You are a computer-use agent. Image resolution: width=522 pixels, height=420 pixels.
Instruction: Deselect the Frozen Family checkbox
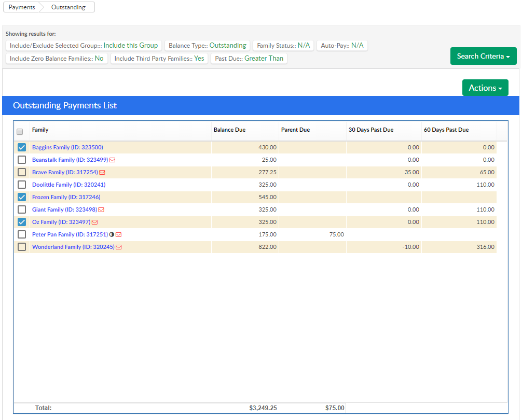click(x=22, y=197)
